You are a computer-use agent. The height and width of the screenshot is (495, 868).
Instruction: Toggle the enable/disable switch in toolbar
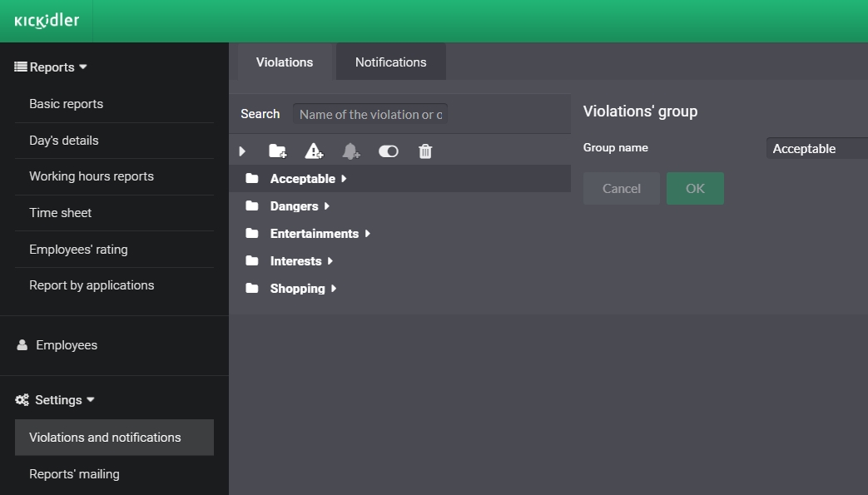(388, 151)
